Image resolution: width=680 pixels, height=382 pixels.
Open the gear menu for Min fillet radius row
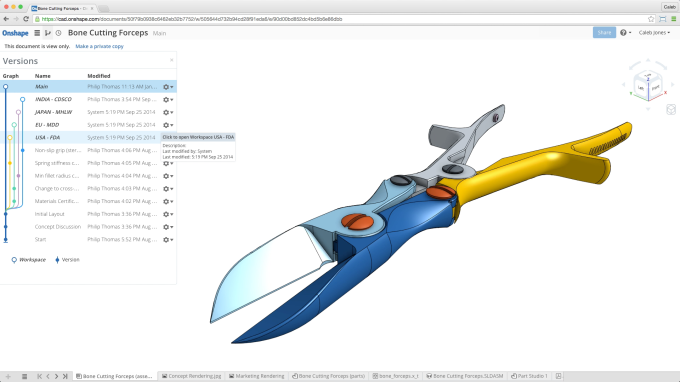tap(168, 176)
